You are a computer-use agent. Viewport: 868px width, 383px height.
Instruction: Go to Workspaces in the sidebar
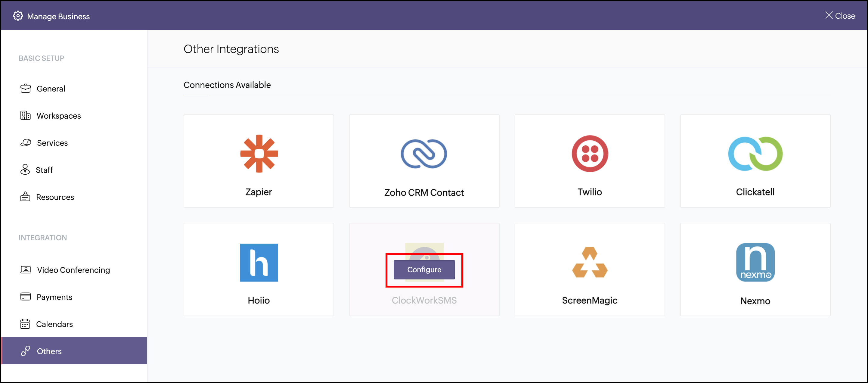(x=59, y=116)
